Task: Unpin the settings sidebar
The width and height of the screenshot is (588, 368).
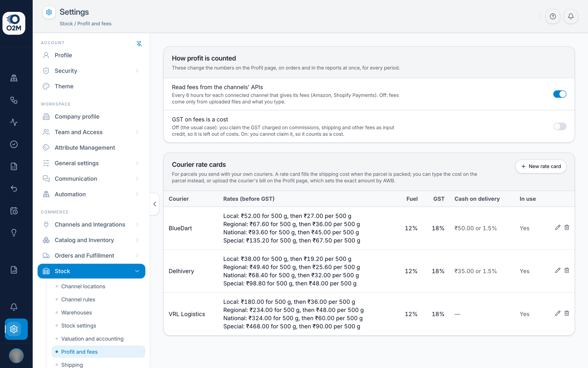Action: (x=139, y=44)
